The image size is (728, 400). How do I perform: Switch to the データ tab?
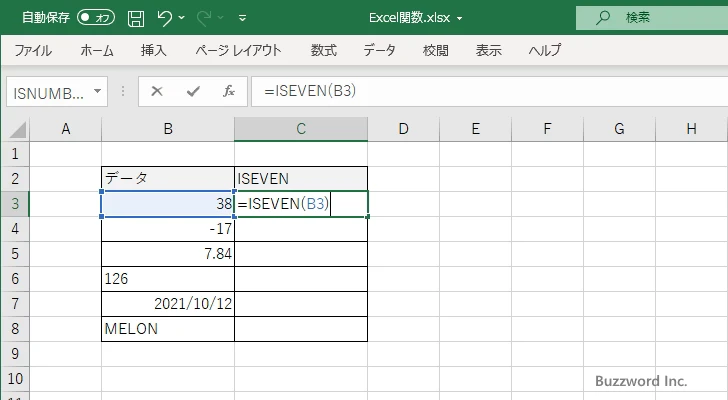click(x=379, y=50)
